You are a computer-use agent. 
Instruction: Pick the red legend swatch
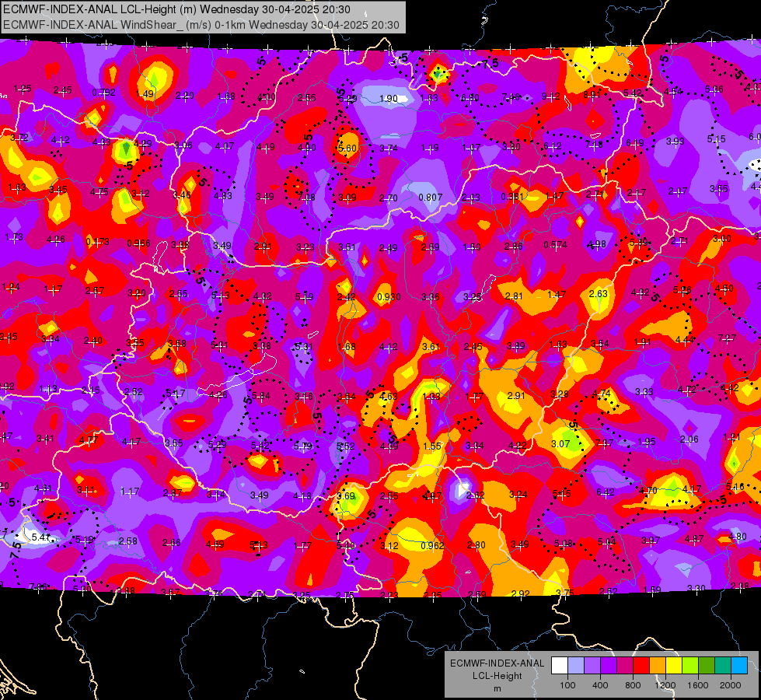tap(641, 665)
